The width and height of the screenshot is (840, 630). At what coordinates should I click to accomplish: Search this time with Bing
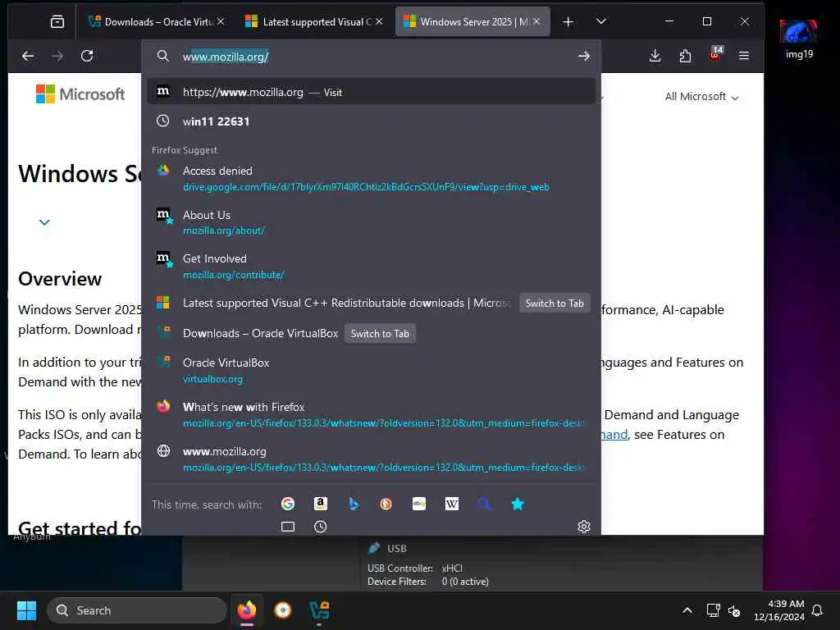pyautogui.click(x=353, y=504)
